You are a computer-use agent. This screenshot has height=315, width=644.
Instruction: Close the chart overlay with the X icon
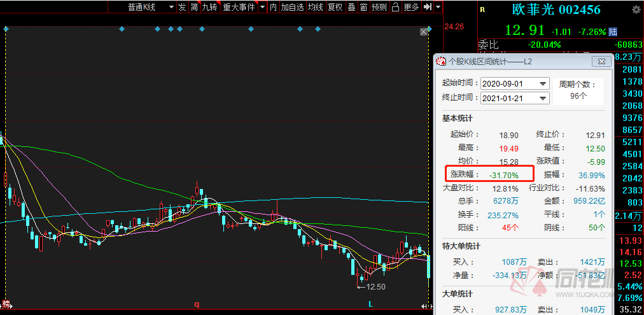(423, 32)
